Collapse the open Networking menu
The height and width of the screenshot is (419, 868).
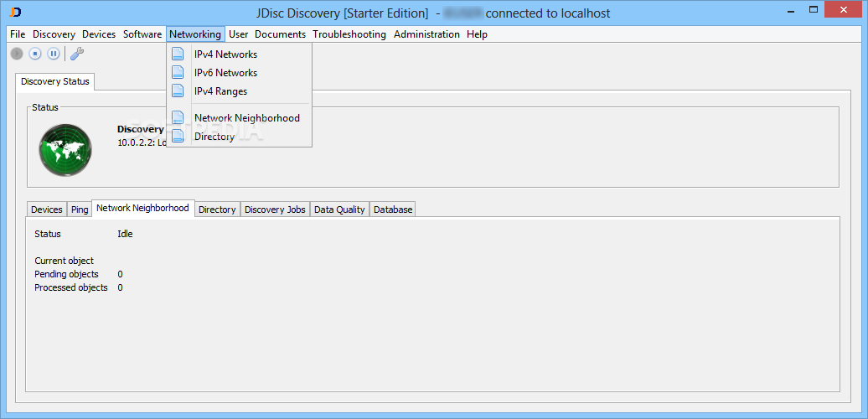pos(195,34)
